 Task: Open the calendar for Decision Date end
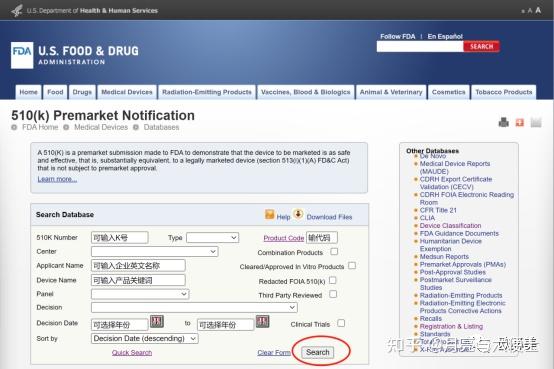[263, 322]
